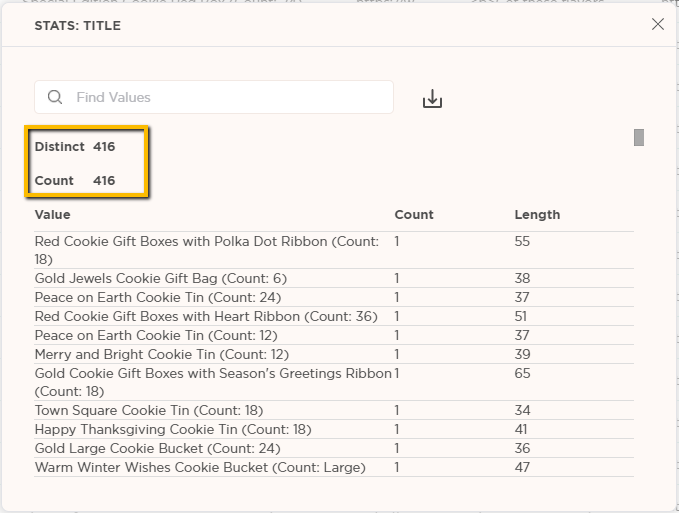The height and width of the screenshot is (513, 679).
Task: Click length value 38
Action: (522, 278)
